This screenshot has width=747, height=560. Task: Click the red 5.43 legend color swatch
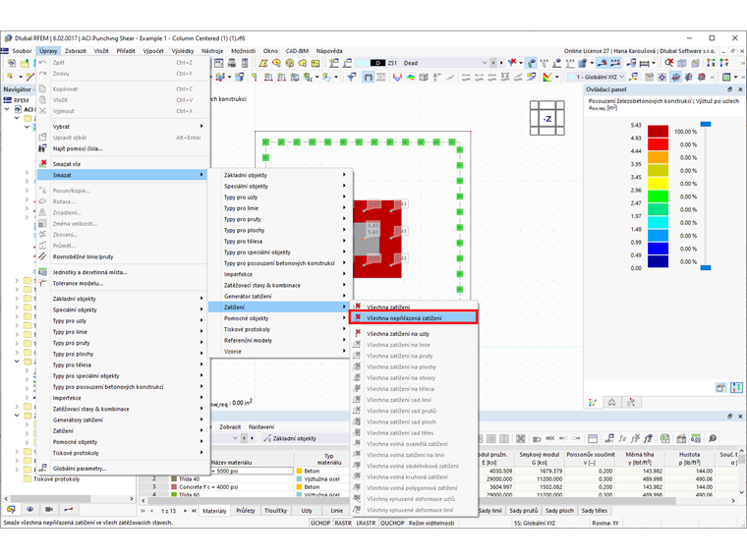658,132
